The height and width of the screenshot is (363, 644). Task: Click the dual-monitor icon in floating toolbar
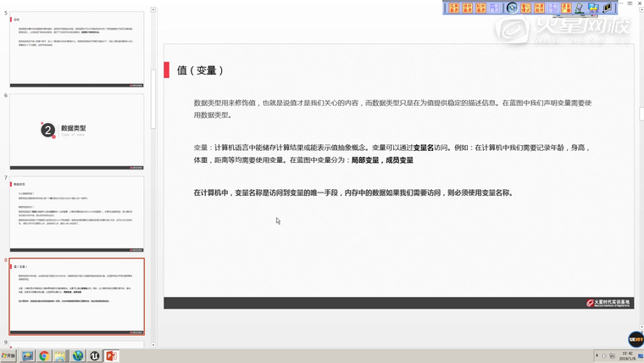point(593,8)
